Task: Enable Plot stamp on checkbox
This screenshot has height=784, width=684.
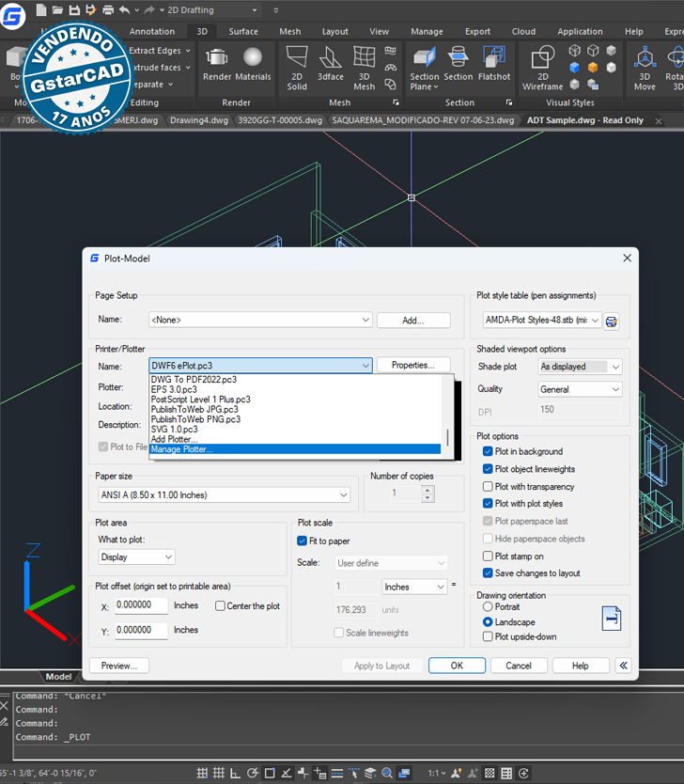Action: [488, 556]
